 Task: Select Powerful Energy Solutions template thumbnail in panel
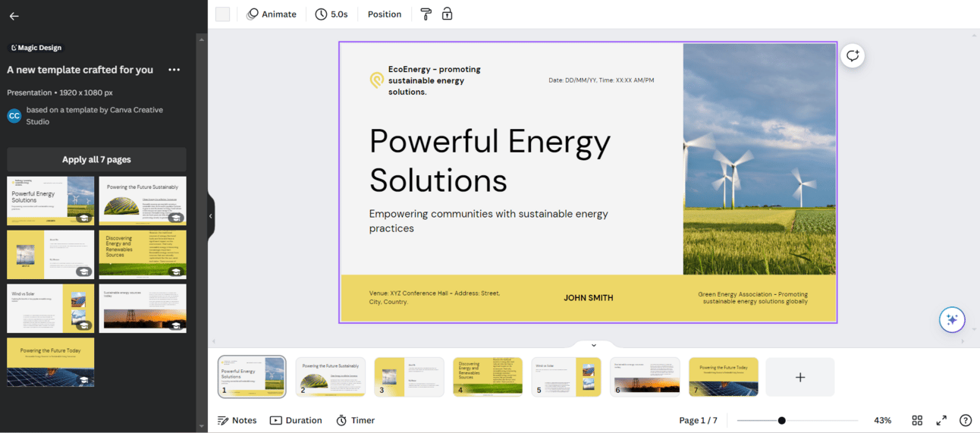click(51, 201)
